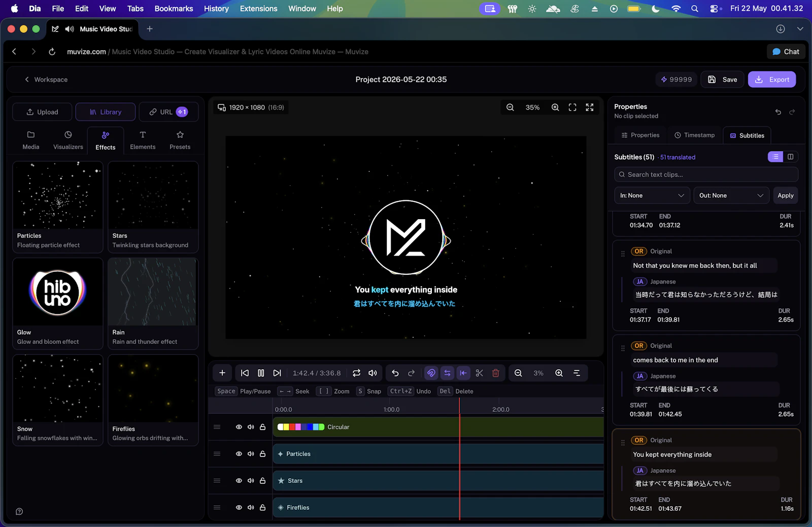Open macOS Spotlight search
This screenshot has height=527, width=812.
point(695,9)
